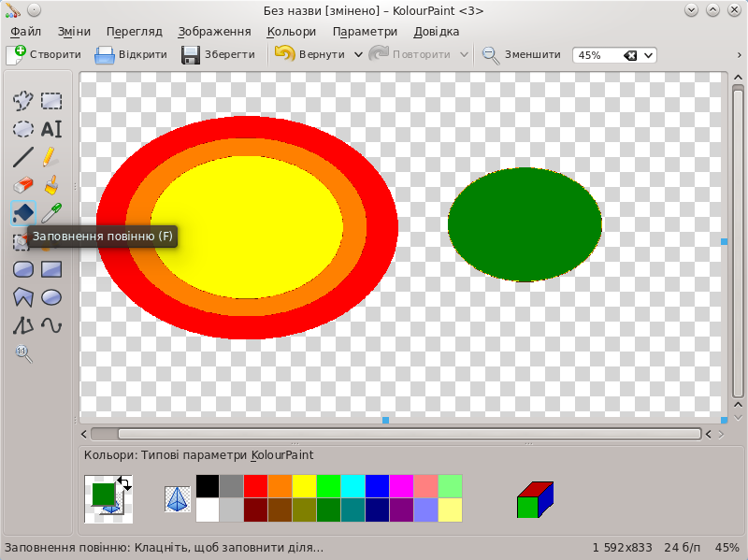Select the brush tool

pyautogui.click(x=51, y=185)
